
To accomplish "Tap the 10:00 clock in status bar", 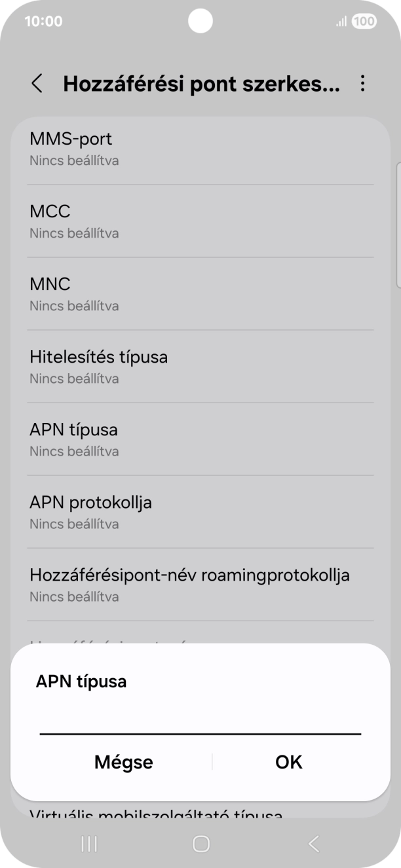I will tap(42, 21).
